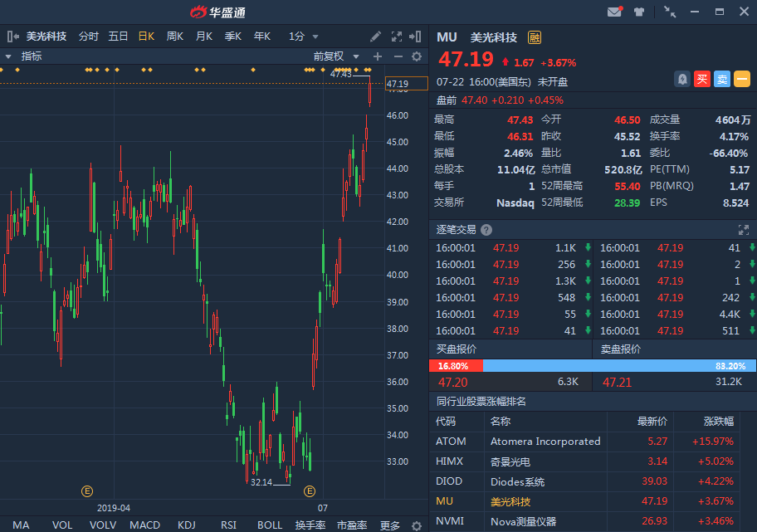757x532 pixels.
Task: Click the right earnings E marker near 07
Action: click(x=310, y=491)
